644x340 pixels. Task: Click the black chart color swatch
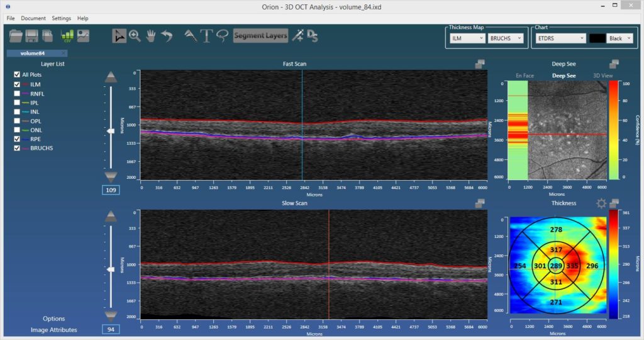pyautogui.click(x=597, y=38)
